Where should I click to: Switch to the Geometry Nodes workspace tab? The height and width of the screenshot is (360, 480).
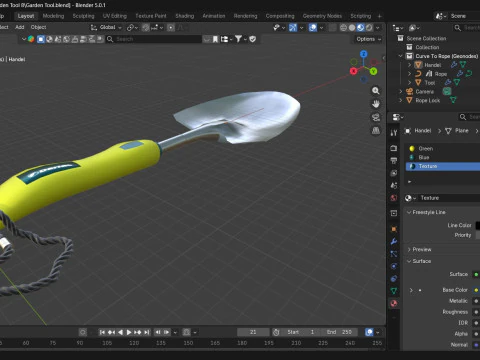coord(322,16)
